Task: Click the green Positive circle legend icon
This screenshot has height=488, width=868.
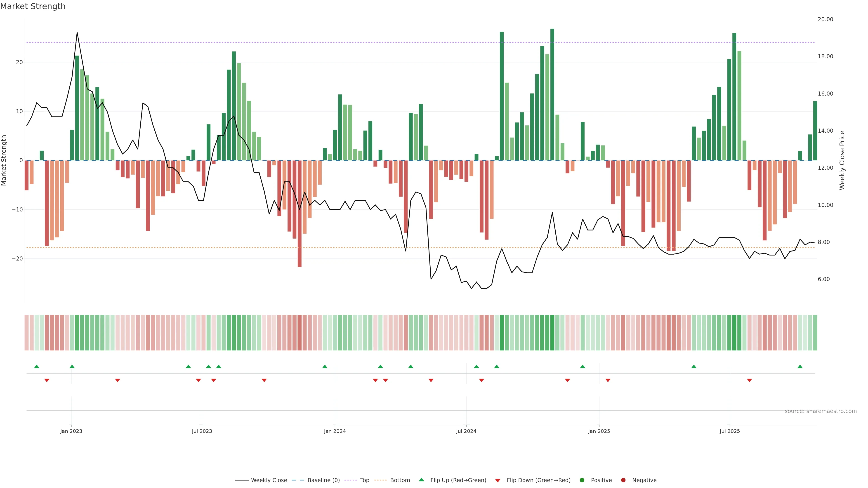Action: [582, 480]
